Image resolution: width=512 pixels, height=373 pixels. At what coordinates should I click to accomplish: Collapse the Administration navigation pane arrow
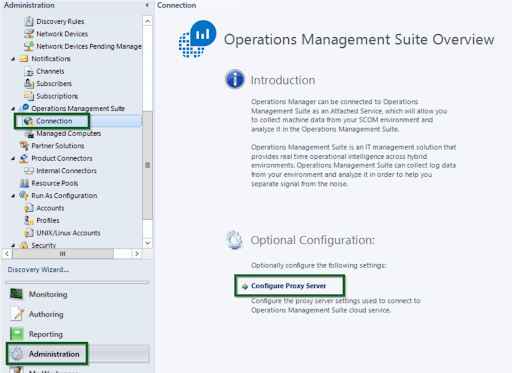coord(147,5)
